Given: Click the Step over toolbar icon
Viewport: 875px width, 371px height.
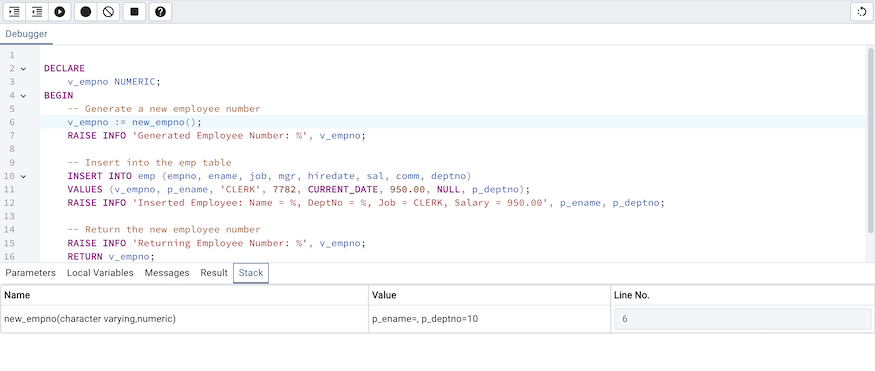Looking at the screenshot, I should 37,12.
